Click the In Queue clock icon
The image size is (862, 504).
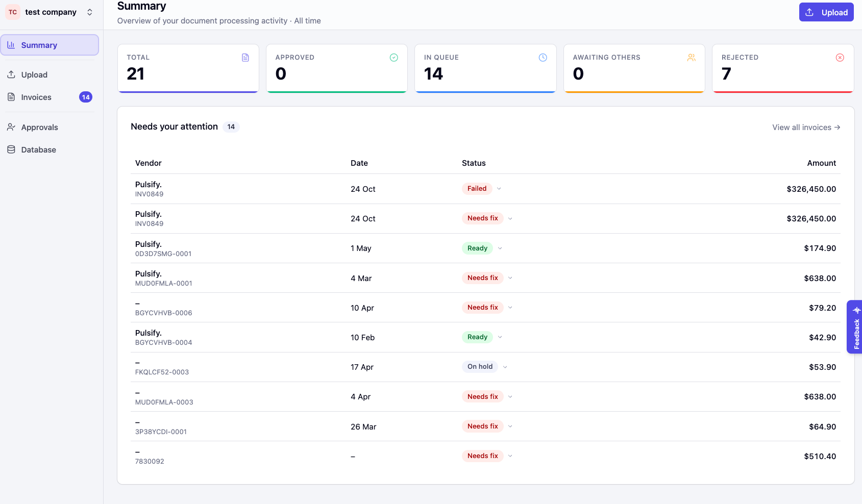pos(543,58)
